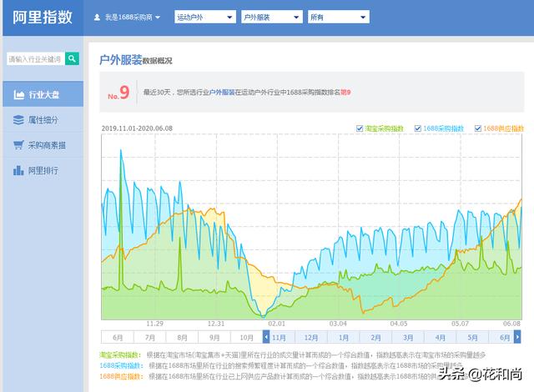Select 5月 on the timeline
The height and width of the screenshot is (392, 534).
coord(472,337)
